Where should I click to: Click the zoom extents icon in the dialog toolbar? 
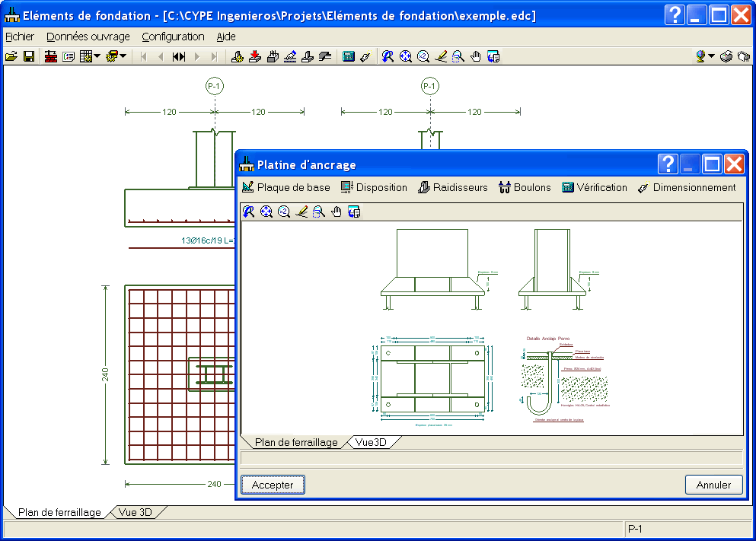(x=266, y=212)
